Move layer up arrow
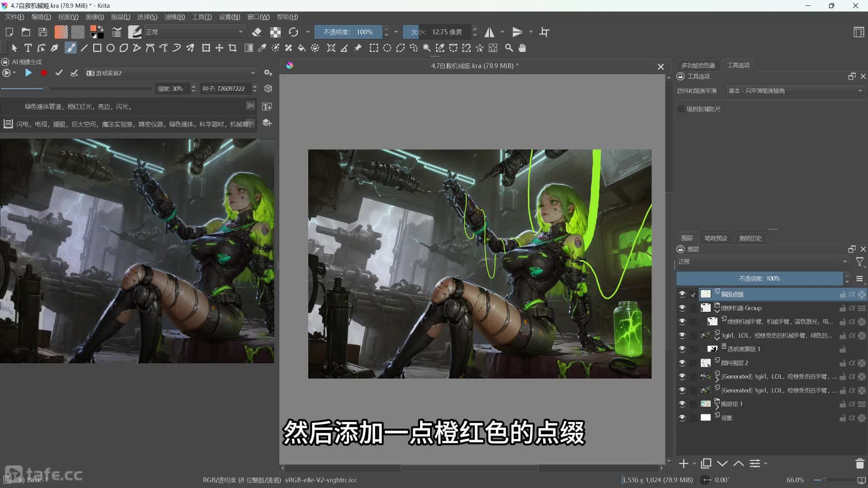Viewport: 868px width, 488px height. [739, 464]
